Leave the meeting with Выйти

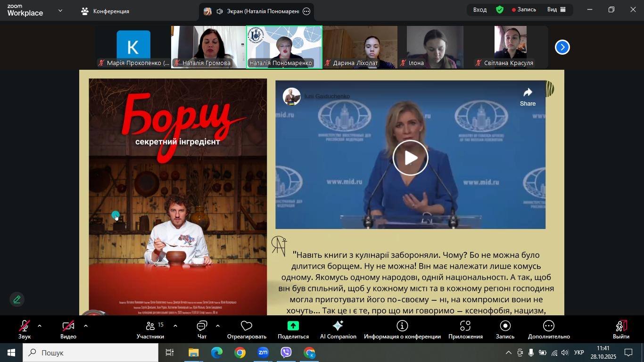[x=621, y=329]
